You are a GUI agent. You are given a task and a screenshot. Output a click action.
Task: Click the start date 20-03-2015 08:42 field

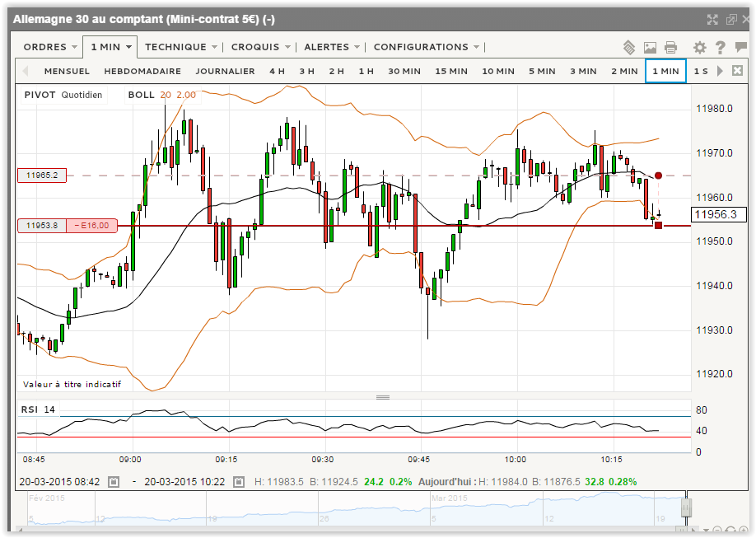(x=59, y=481)
